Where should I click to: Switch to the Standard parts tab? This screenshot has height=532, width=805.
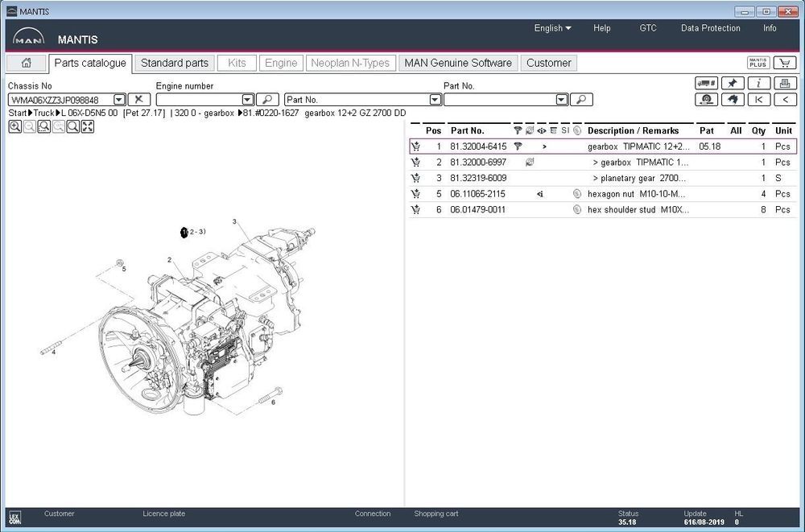coord(175,63)
